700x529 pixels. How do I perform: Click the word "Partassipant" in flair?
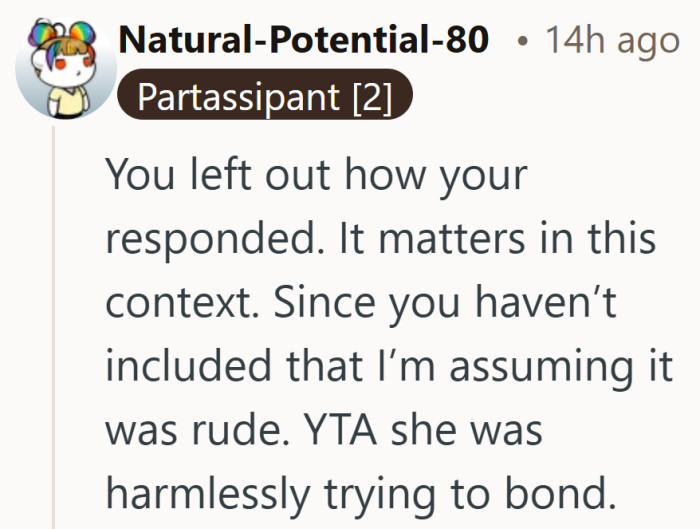[238, 98]
